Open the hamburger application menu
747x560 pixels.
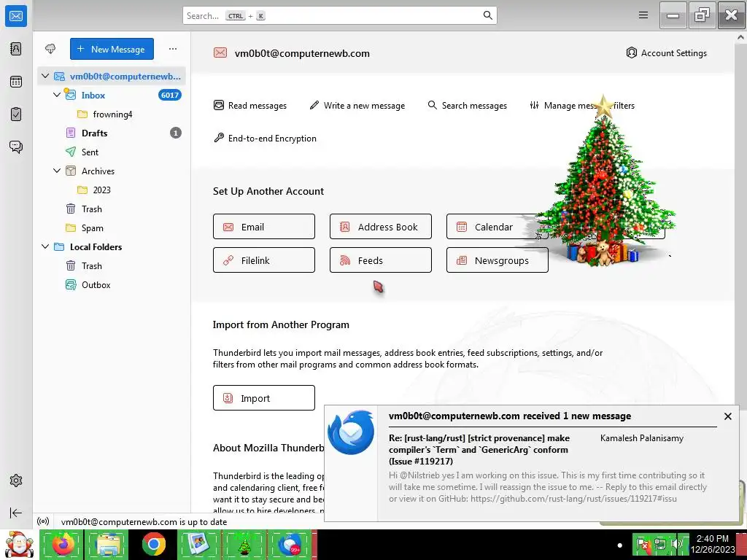[x=643, y=15]
